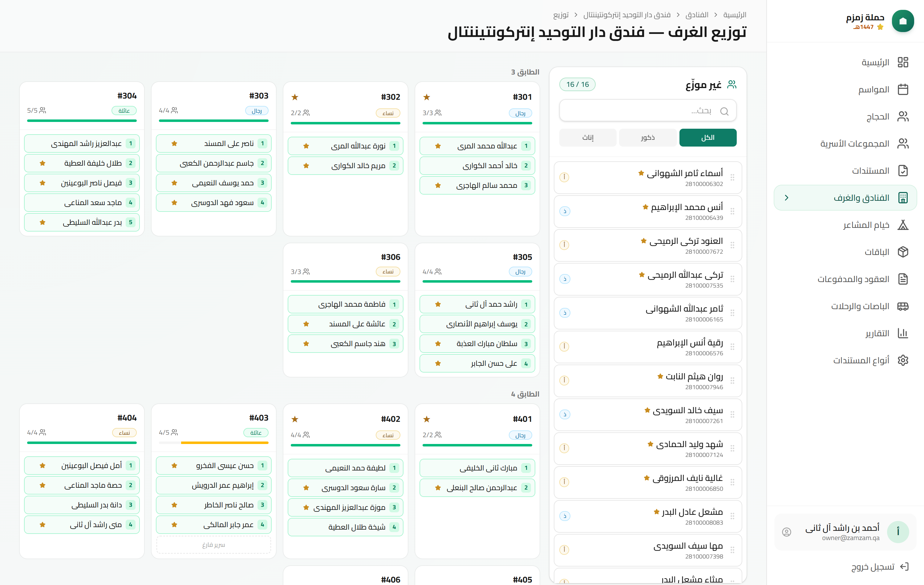Open المجموعات الأسرية family groups icon
924x585 pixels.
coord(903,143)
